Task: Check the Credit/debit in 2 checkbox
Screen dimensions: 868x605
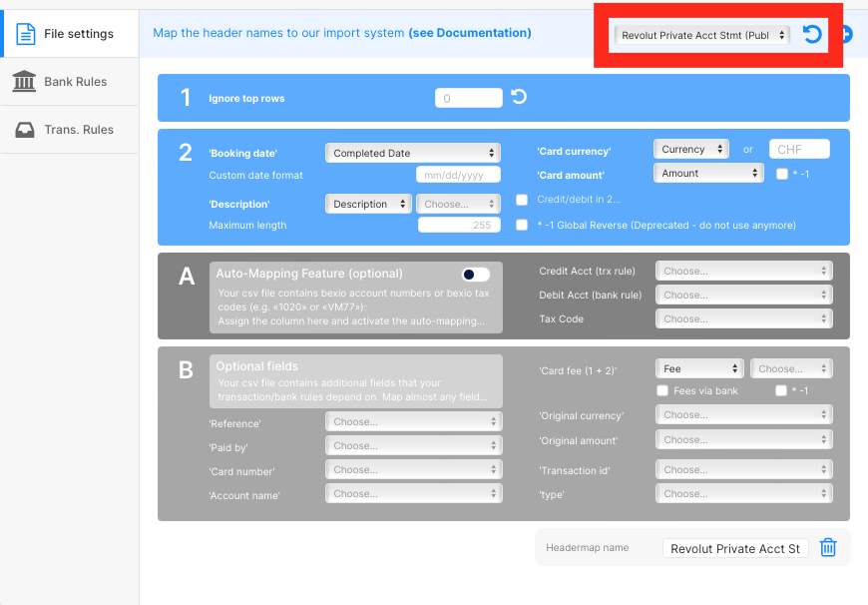Action: click(522, 200)
